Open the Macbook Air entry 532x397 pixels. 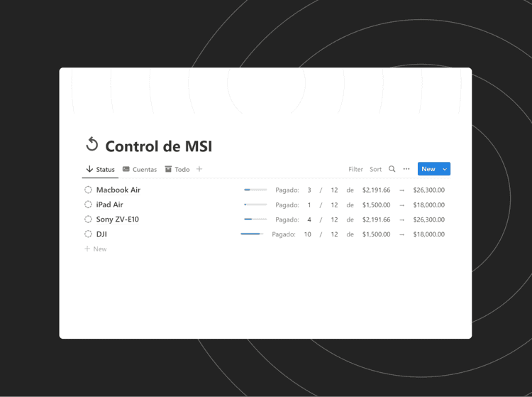(x=118, y=190)
